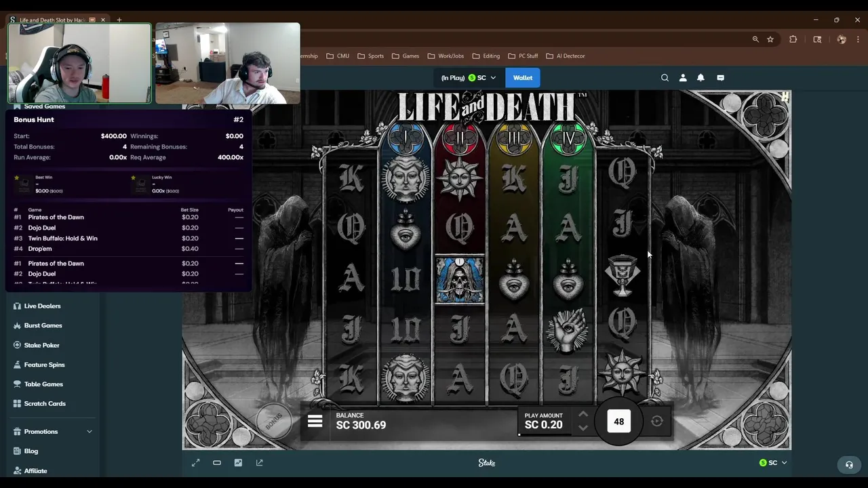Screen dimensions: 868x488
Task: Decrease play amount with down arrow
Action: coord(583,428)
